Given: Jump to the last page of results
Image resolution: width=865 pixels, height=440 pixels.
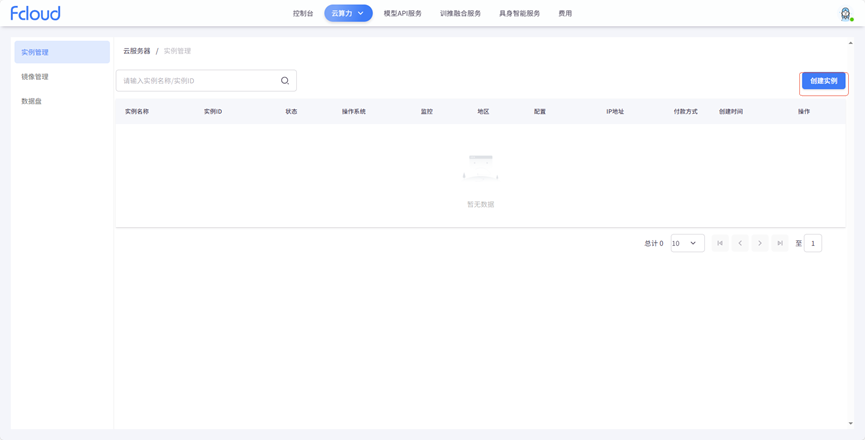Looking at the screenshot, I should pos(780,243).
